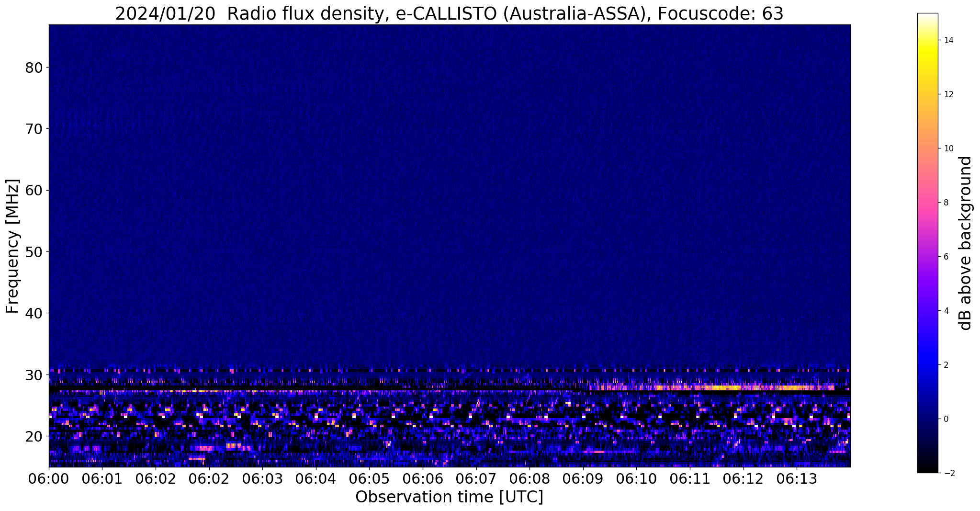Click the colorbar tick label 14
Screen dimensions: 980x511
(948, 41)
